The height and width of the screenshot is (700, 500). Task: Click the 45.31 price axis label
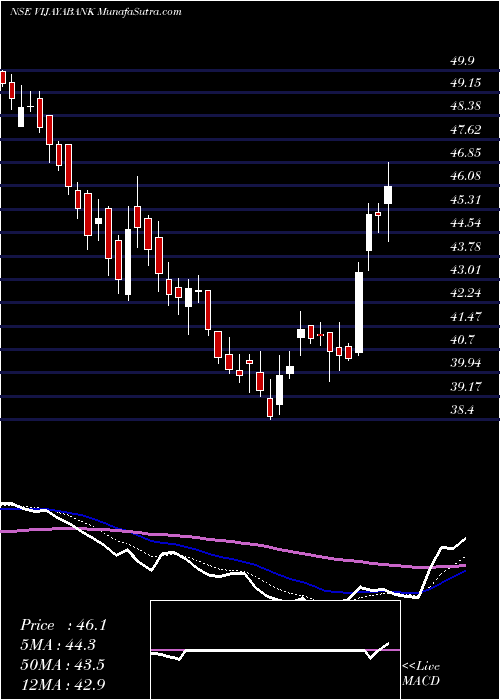(x=467, y=200)
